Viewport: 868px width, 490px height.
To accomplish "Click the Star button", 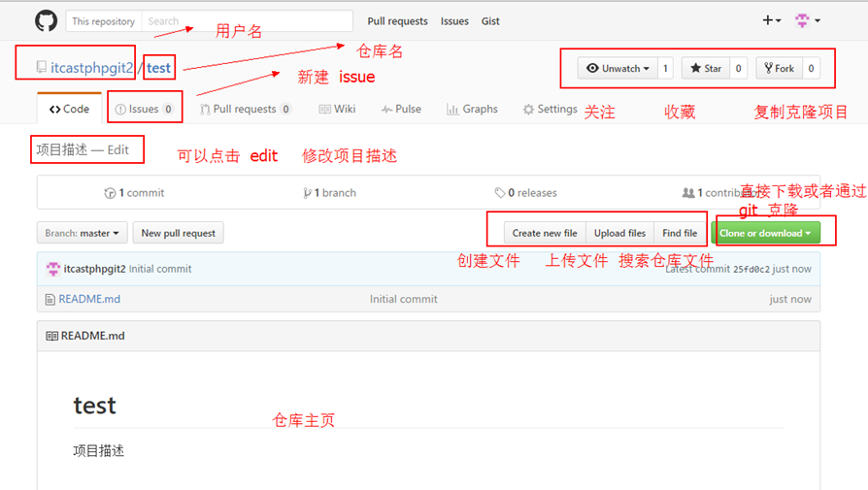I will pyautogui.click(x=706, y=69).
